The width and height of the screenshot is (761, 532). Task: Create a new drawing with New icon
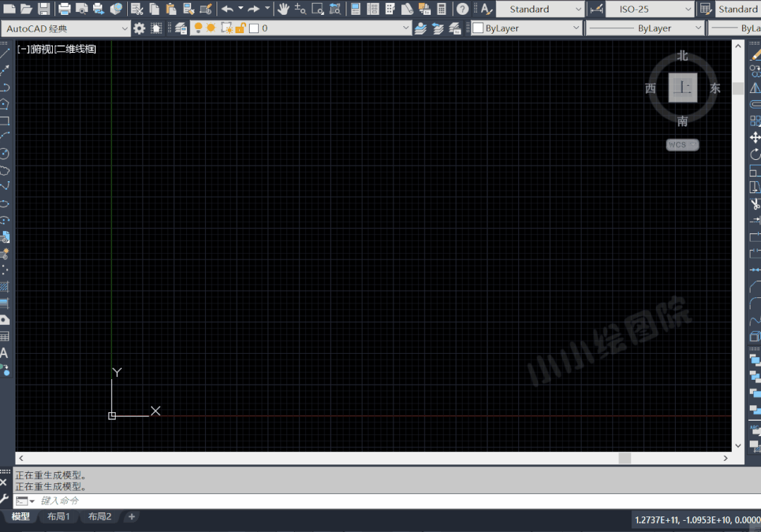[x=10, y=8]
